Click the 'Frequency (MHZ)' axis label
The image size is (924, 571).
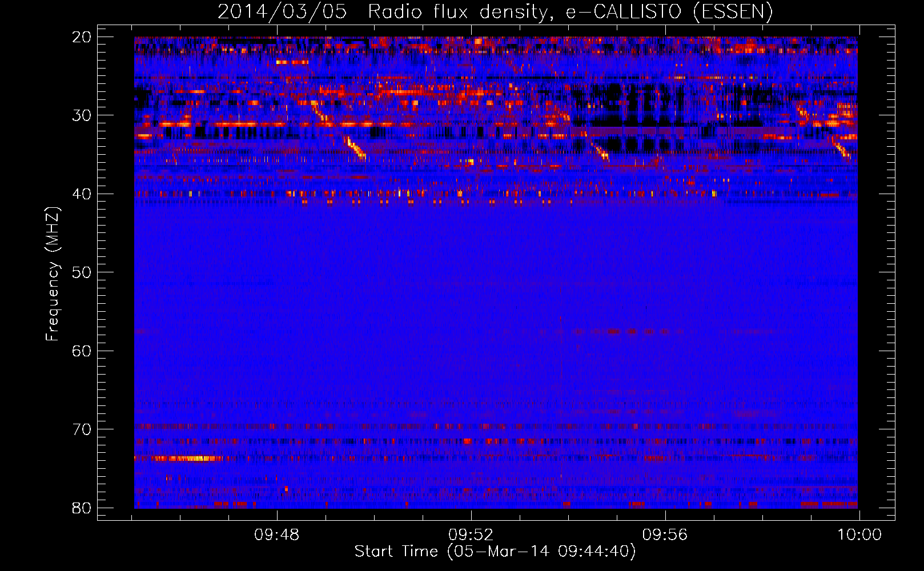[x=53, y=274]
